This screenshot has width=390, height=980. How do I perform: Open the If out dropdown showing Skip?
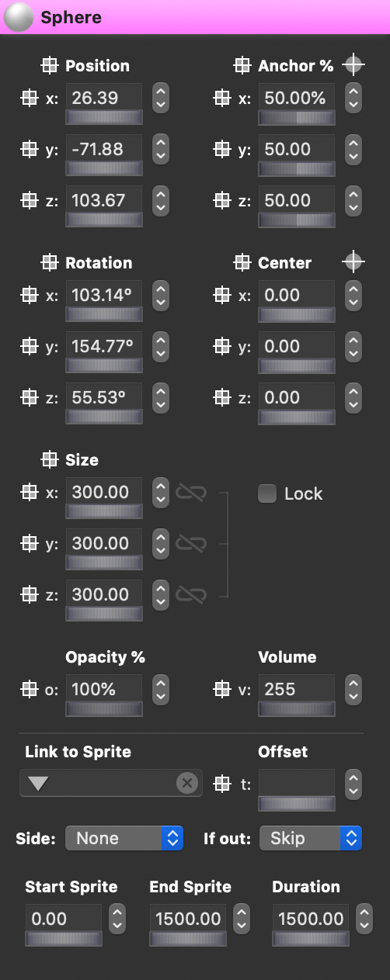tap(311, 838)
